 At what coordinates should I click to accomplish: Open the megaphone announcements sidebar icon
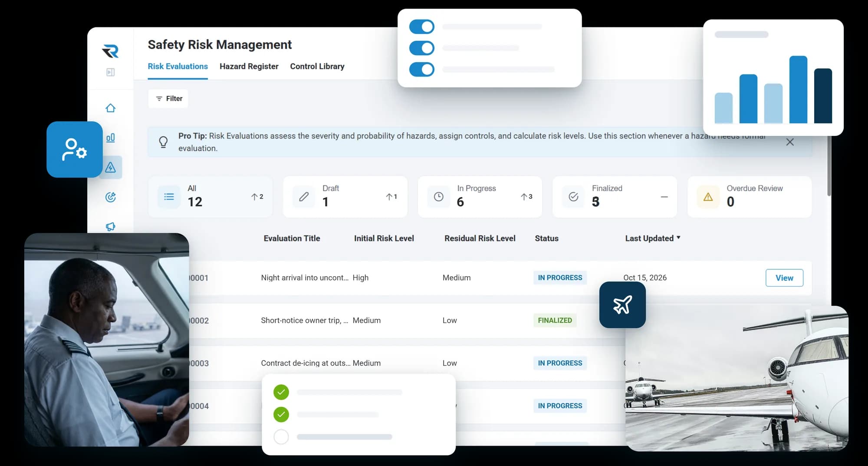click(x=111, y=226)
